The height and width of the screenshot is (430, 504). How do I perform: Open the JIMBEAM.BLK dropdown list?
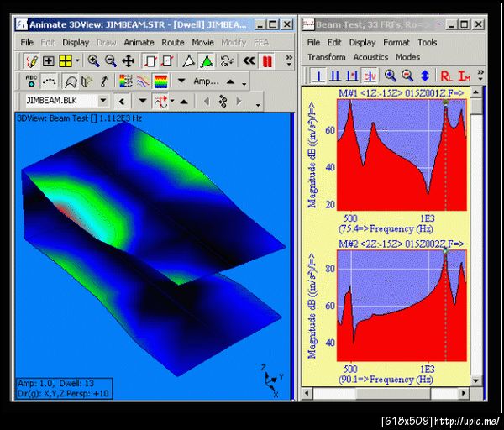(x=103, y=100)
